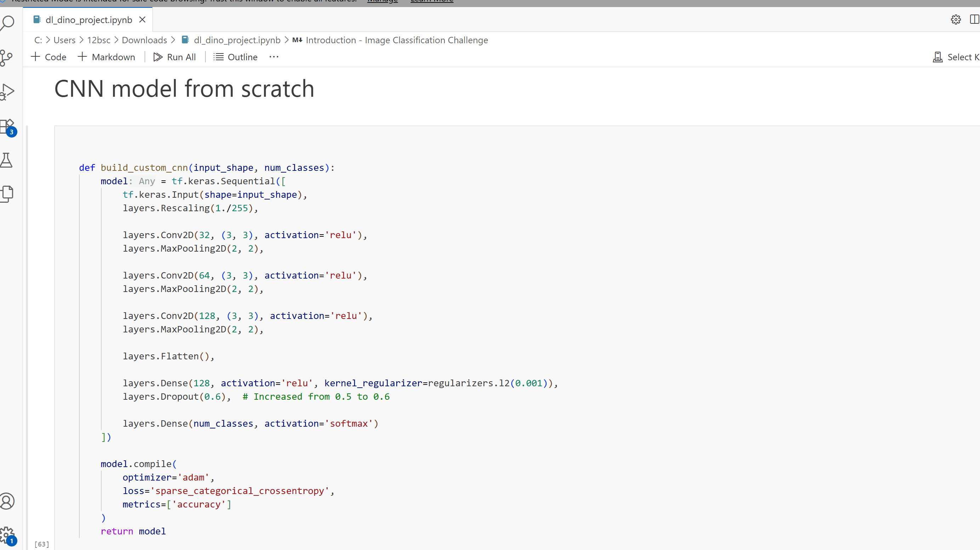Click the build_custom_cnn function name
Image resolution: width=980 pixels, height=550 pixels.
(144, 168)
